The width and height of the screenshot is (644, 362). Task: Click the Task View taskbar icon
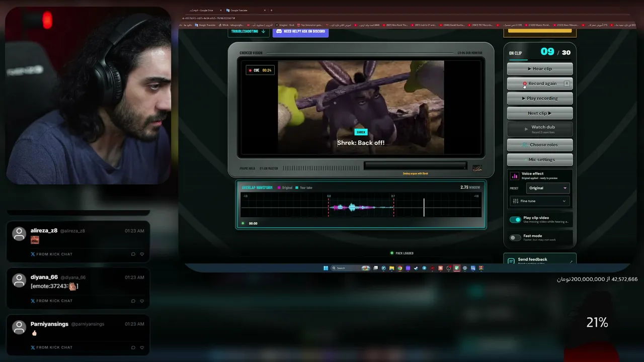[375, 268]
